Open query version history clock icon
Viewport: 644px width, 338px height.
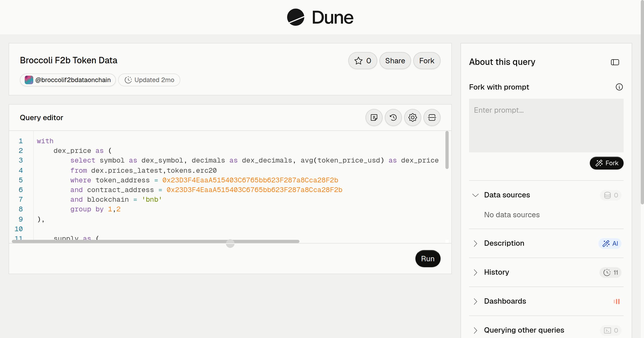393,117
